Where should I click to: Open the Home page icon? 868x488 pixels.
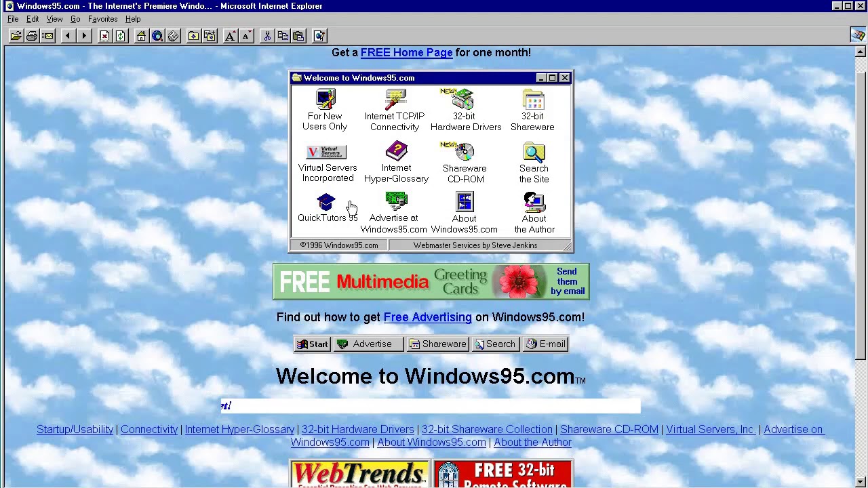click(x=141, y=36)
